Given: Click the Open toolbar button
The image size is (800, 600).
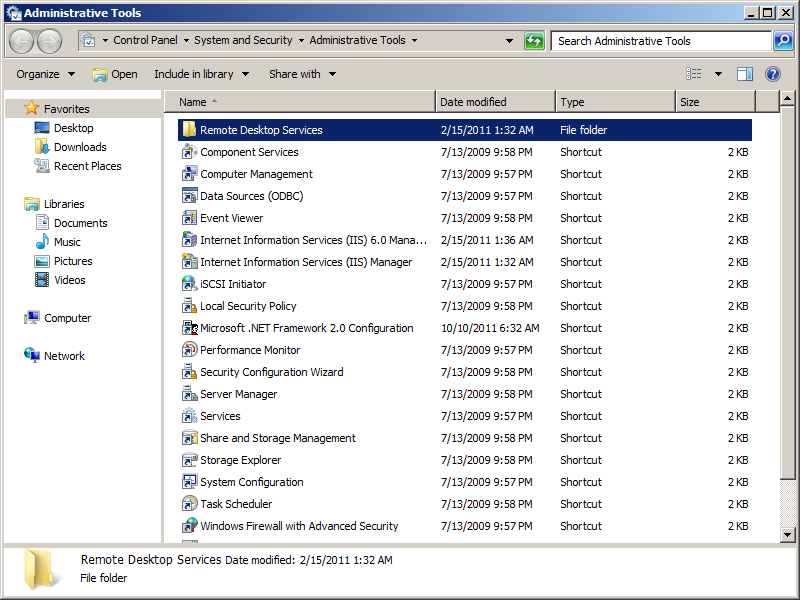Looking at the screenshot, I should tap(115, 74).
